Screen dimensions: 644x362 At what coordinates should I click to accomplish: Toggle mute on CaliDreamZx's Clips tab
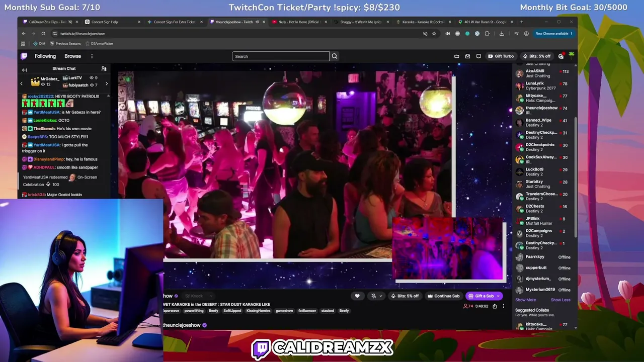[70, 22]
